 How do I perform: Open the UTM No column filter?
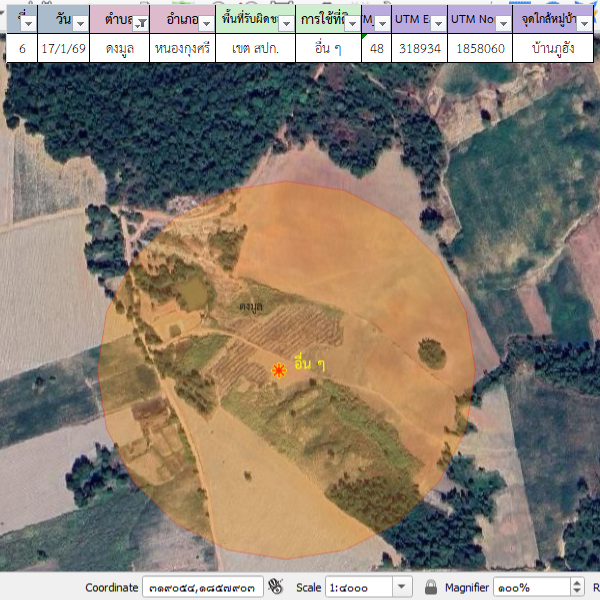[x=502, y=23]
